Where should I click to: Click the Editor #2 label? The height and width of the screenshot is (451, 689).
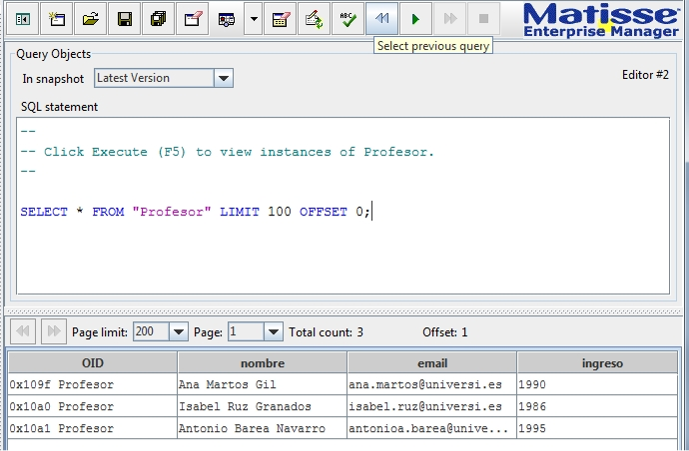point(645,75)
